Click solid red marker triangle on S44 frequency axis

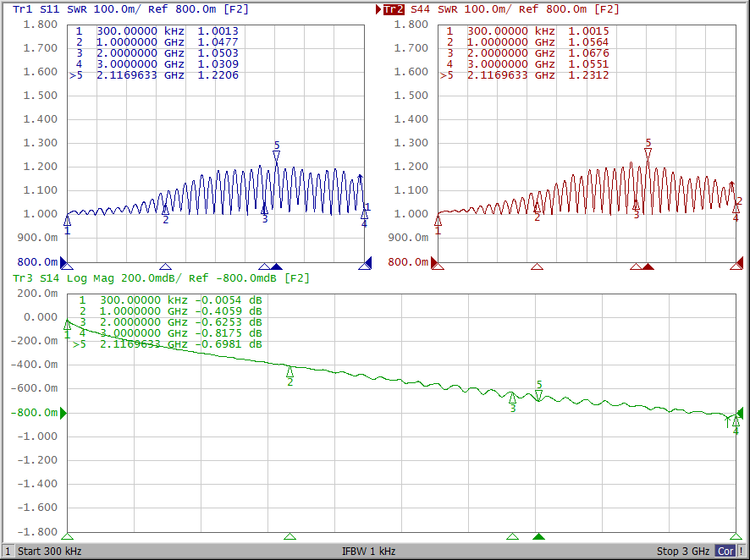click(x=648, y=266)
